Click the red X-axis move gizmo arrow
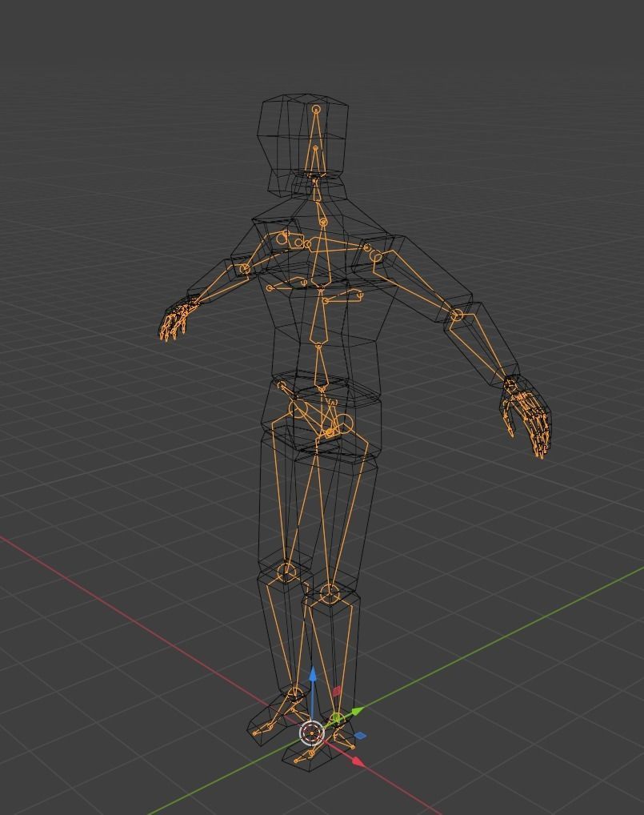The width and height of the screenshot is (644, 815). (358, 761)
